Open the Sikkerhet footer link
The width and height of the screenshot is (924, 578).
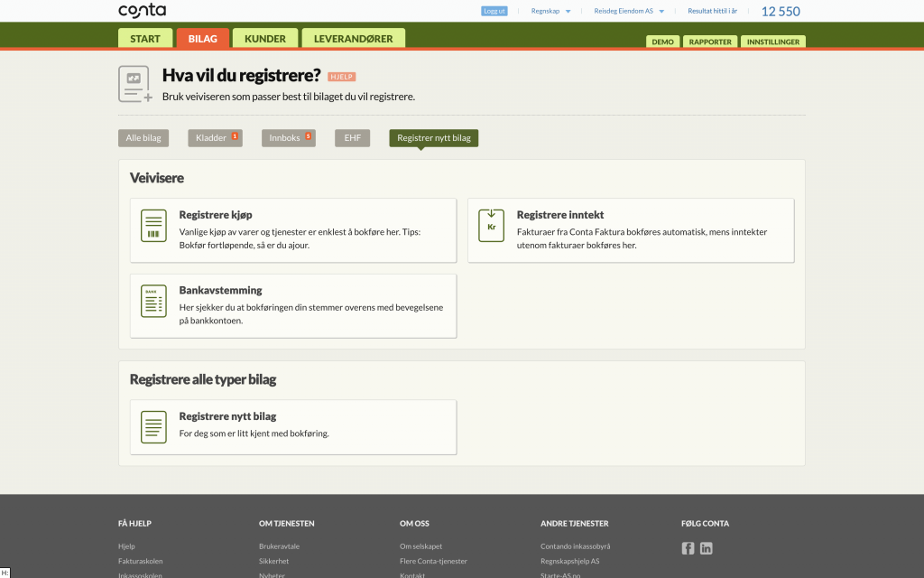pyautogui.click(x=274, y=561)
